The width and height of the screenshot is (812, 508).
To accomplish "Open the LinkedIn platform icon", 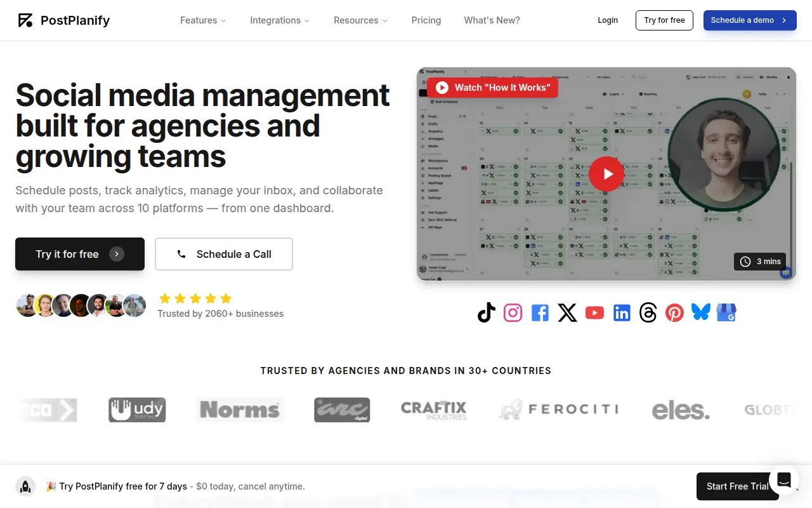I will pos(622,312).
